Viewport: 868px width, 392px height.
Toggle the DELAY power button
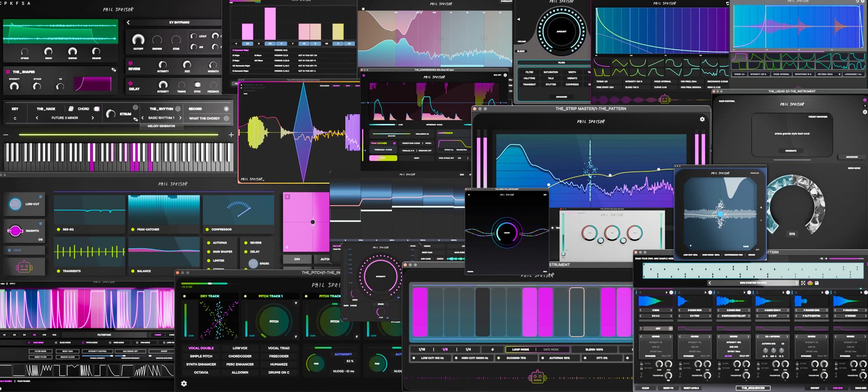pos(131,83)
